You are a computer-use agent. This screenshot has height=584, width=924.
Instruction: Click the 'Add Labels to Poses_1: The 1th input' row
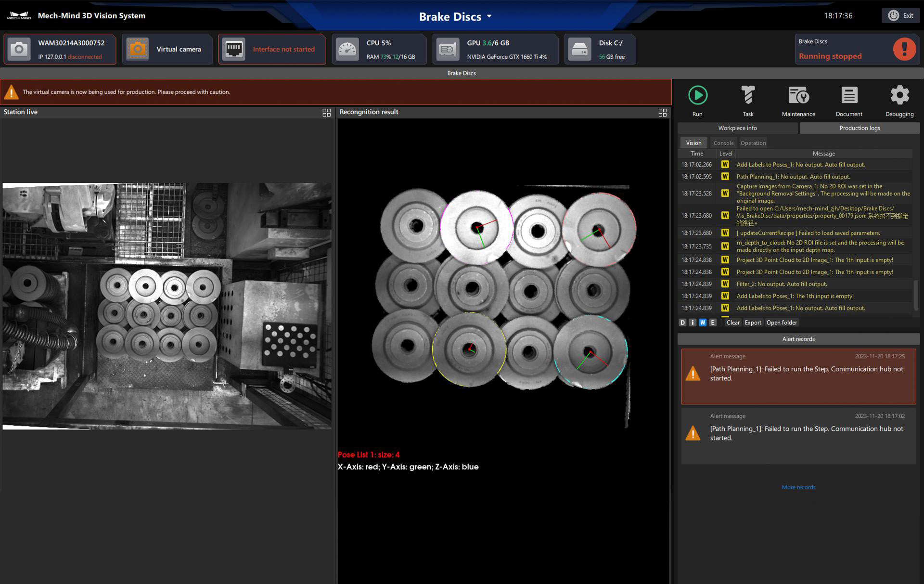tap(795, 296)
